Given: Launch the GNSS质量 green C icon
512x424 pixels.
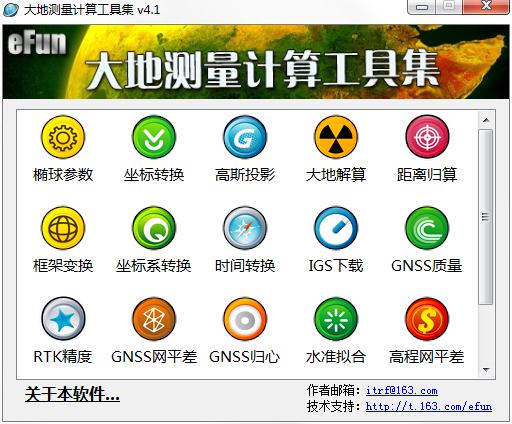Looking at the screenshot, I should [427, 228].
